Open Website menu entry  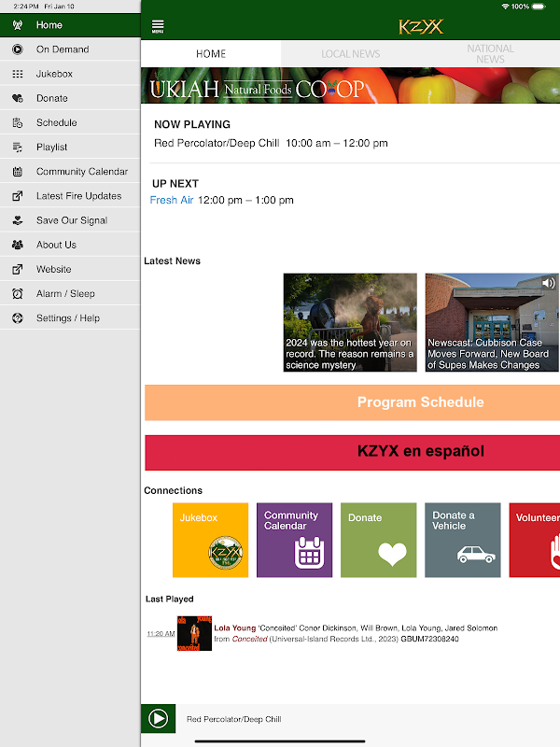(x=71, y=269)
